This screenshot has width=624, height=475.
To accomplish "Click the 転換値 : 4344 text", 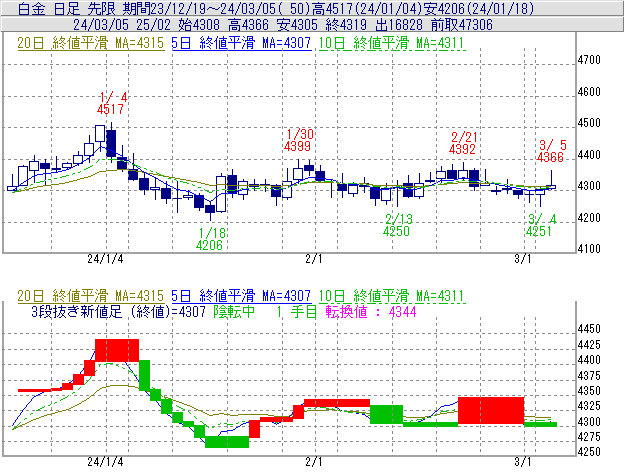I will pyautogui.click(x=371, y=311).
